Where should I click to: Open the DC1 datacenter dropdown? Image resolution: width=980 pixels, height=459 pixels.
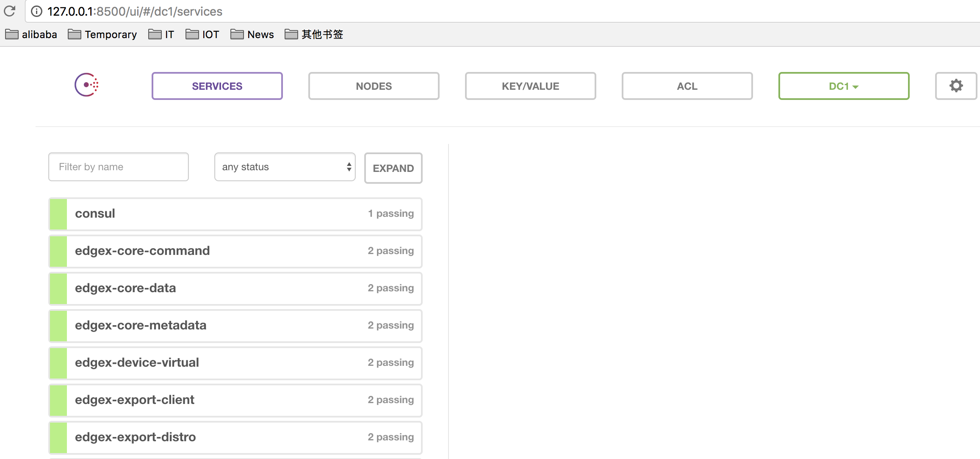coord(844,86)
